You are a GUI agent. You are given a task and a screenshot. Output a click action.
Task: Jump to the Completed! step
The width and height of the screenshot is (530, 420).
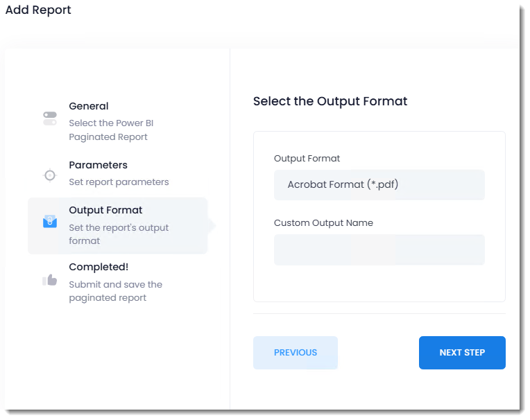tap(99, 267)
